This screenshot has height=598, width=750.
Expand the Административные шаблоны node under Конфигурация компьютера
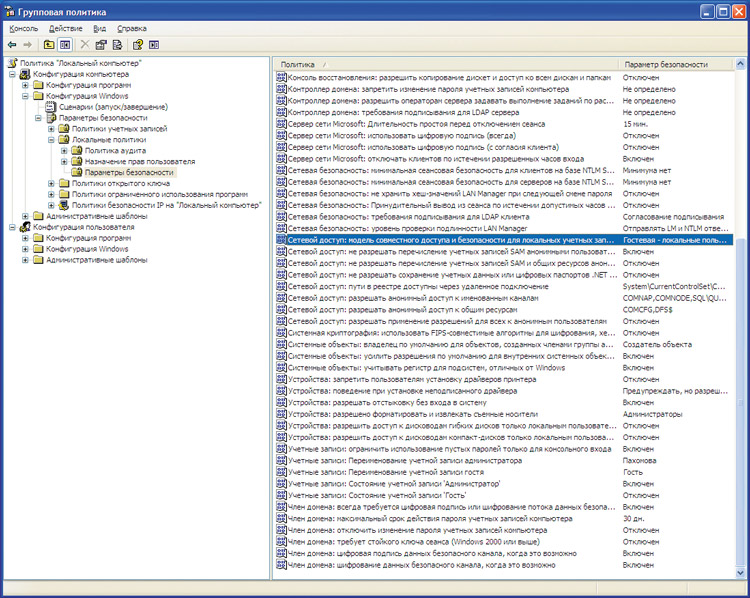click(x=25, y=216)
